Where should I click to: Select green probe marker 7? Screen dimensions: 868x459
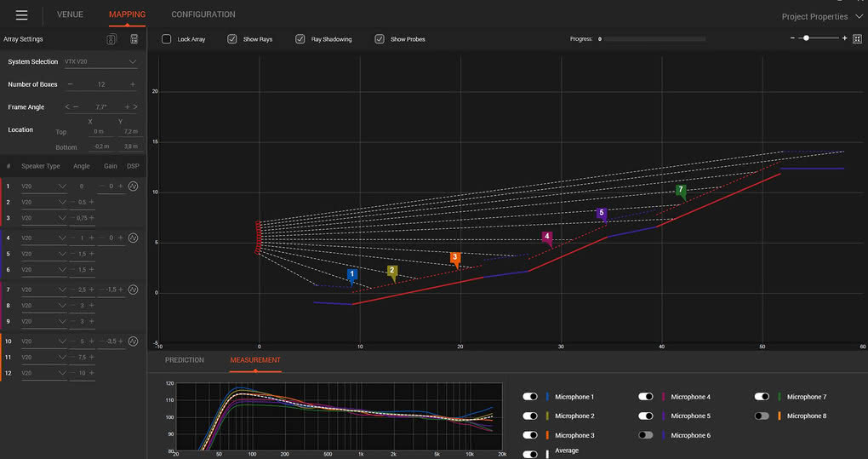tap(681, 192)
